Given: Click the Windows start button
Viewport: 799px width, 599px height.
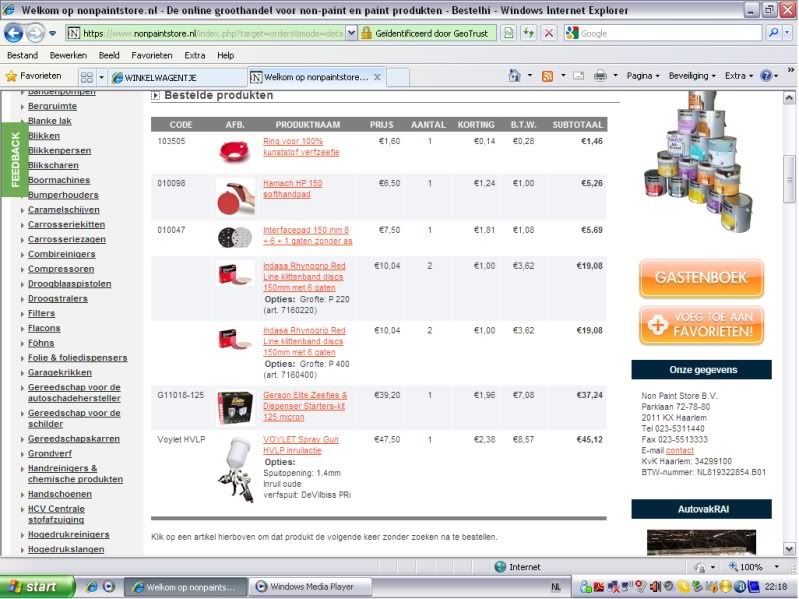Looking at the screenshot, I should (x=37, y=587).
